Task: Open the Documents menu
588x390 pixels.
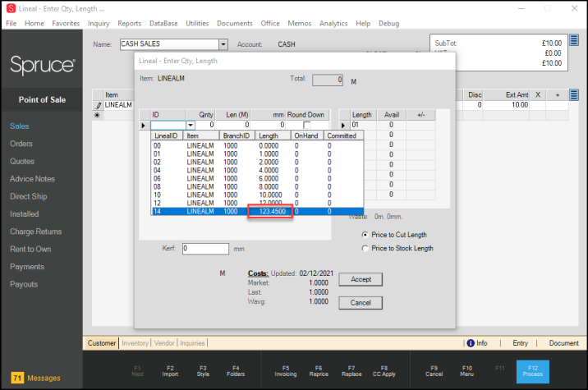Action: (x=235, y=23)
